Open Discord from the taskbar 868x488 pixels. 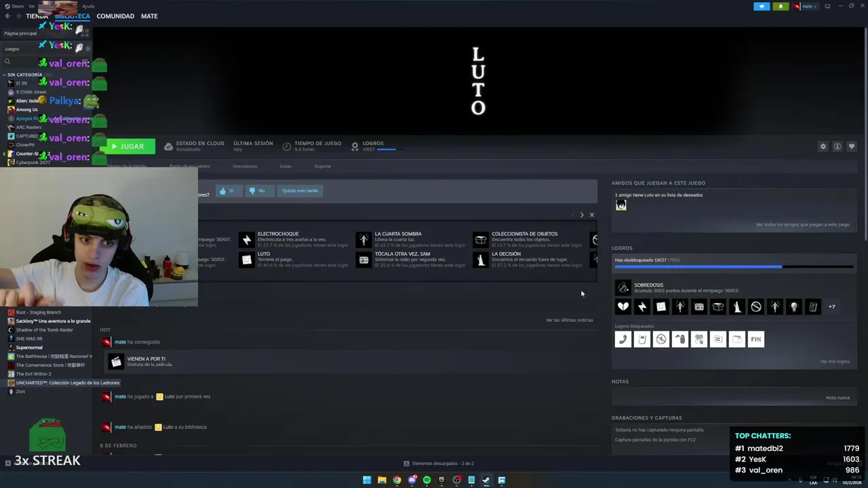[x=412, y=480]
